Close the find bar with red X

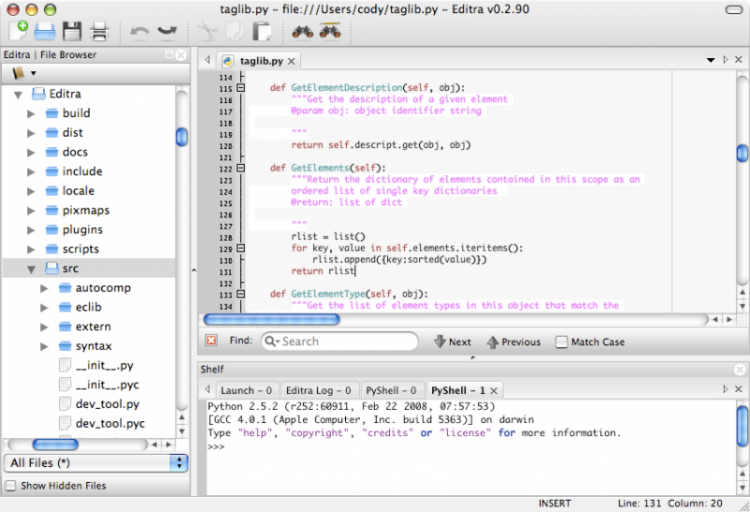(x=211, y=341)
